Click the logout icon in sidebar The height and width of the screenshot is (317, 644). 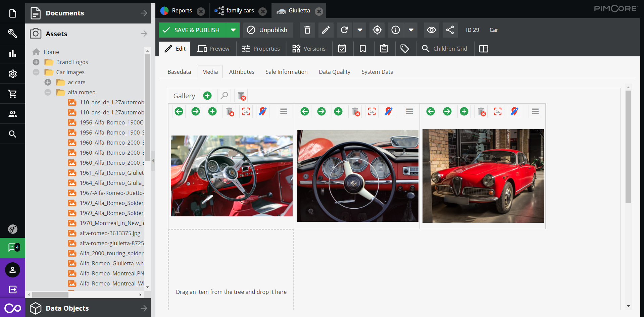12,289
